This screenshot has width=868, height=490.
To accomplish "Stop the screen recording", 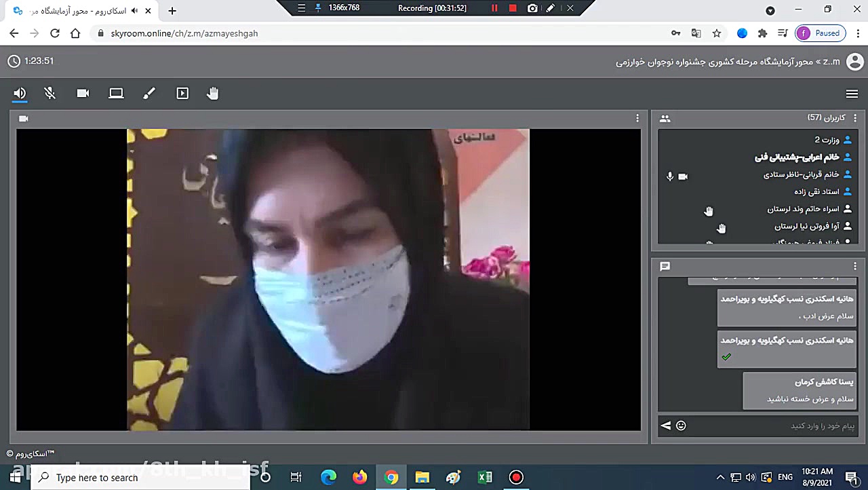I will pos(513,8).
